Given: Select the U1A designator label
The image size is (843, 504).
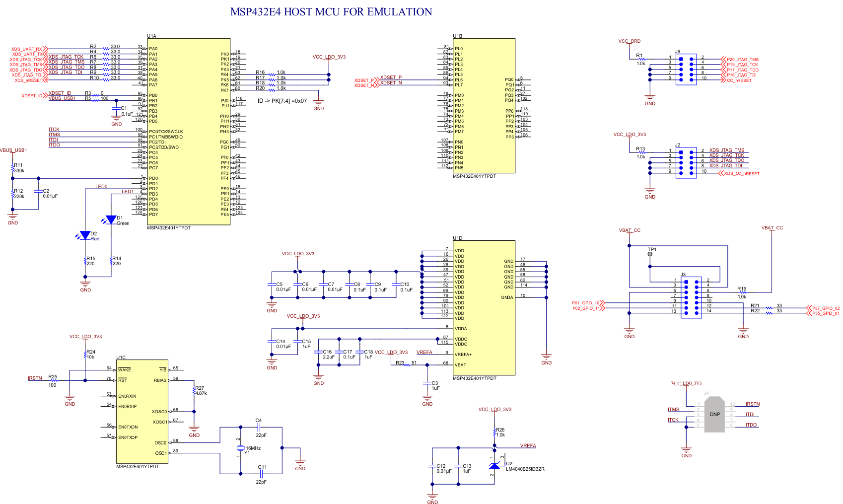Looking at the screenshot, I should click(151, 36).
